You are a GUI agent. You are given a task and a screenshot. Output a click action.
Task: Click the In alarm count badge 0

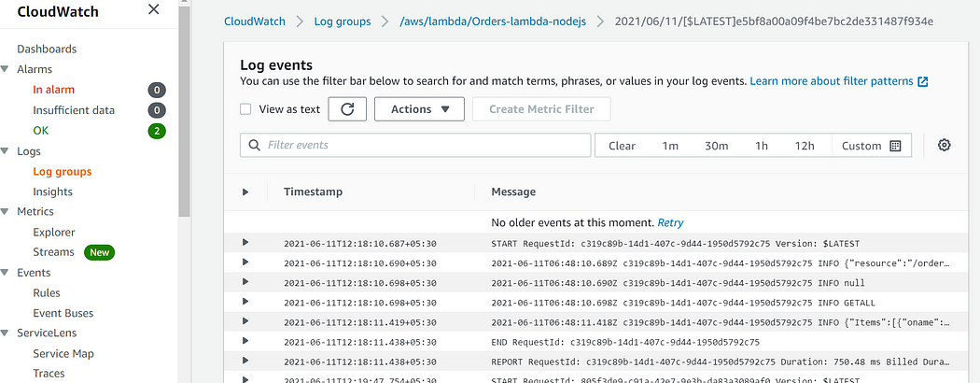pyautogui.click(x=157, y=90)
